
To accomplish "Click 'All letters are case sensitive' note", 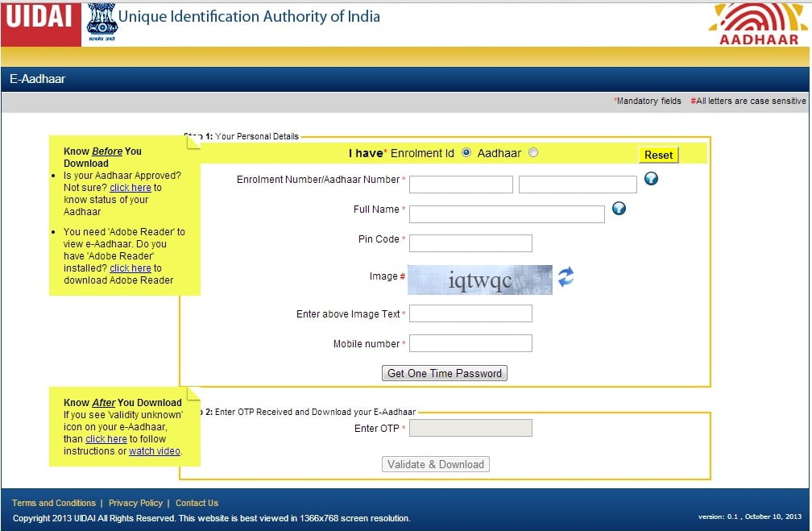I will pos(748,101).
